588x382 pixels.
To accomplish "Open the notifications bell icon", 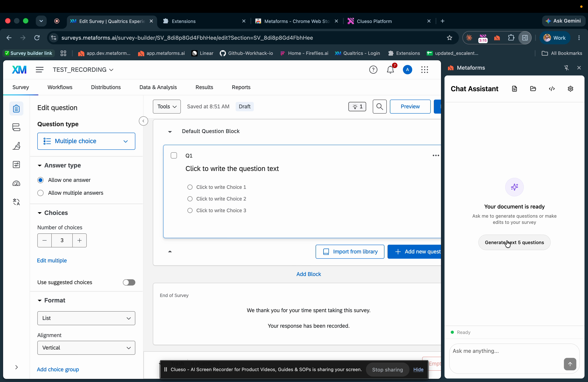I will (x=390, y=70).
